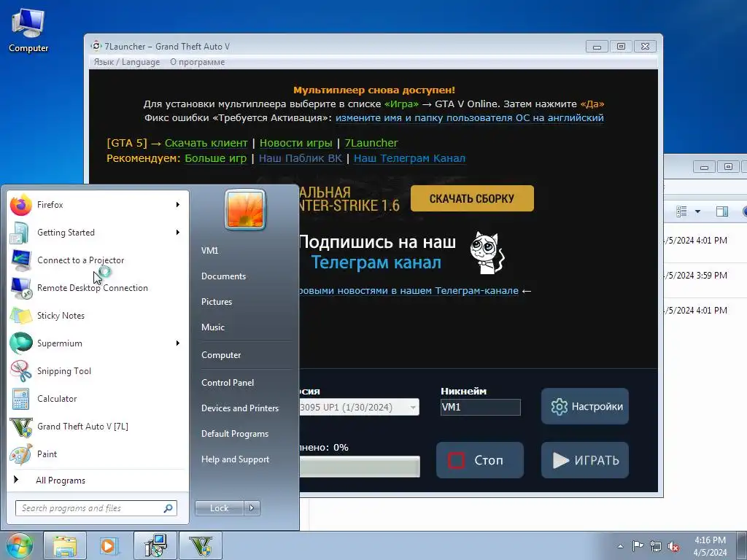Open Music from Start menu
This screenshot has height=560, width=747.
[x=212, y=327]
